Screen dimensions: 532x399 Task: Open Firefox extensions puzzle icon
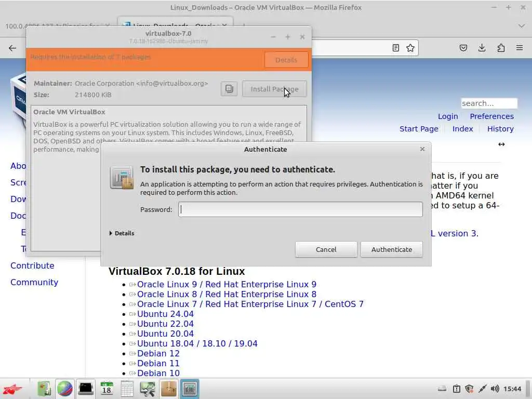[501, 48]
